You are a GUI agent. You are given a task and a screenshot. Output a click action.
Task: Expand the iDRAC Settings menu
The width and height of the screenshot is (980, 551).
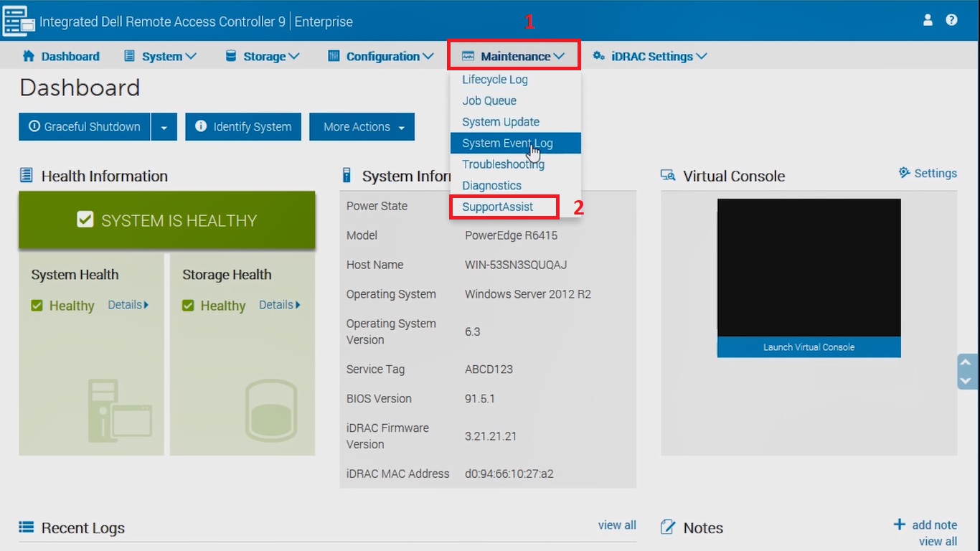coord(650,56)
